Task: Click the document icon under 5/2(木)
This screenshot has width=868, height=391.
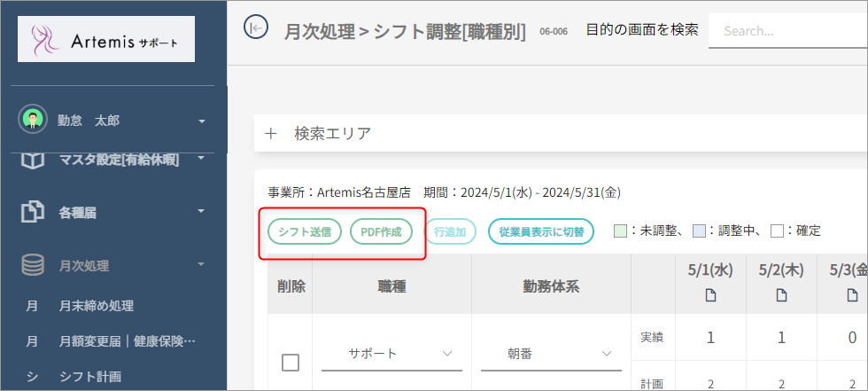Action: tap(781, 295)
